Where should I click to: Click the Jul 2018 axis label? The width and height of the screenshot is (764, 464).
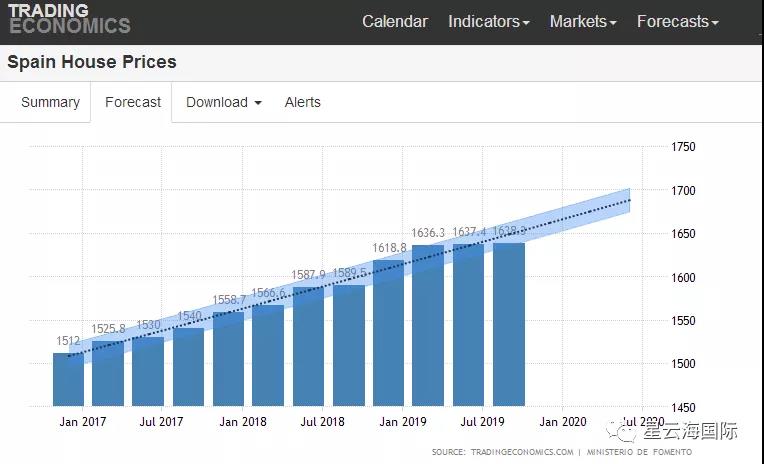tap(322, 422)
